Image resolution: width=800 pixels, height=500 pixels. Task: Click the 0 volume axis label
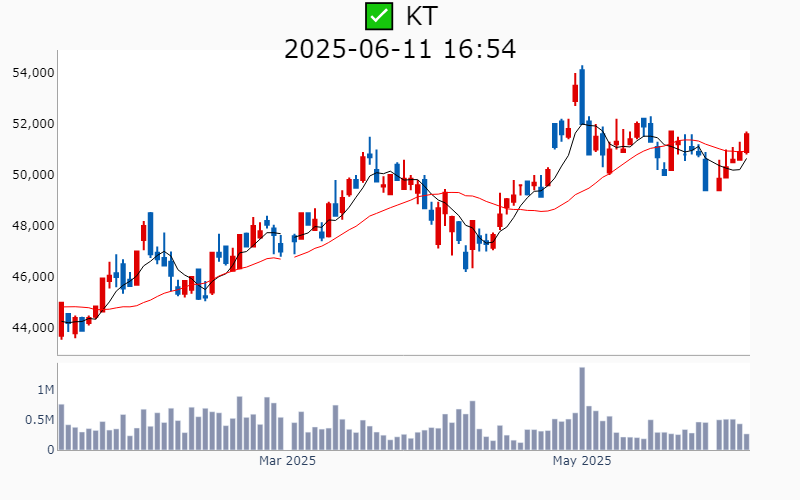click(x=51, y=450)
